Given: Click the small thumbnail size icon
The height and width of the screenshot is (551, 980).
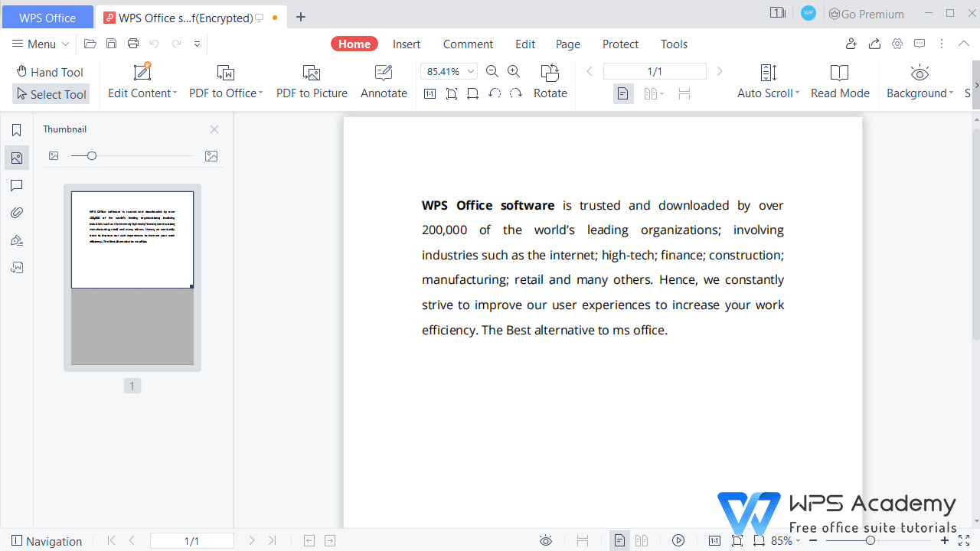Looking at the screenshot, I should 54,156.
